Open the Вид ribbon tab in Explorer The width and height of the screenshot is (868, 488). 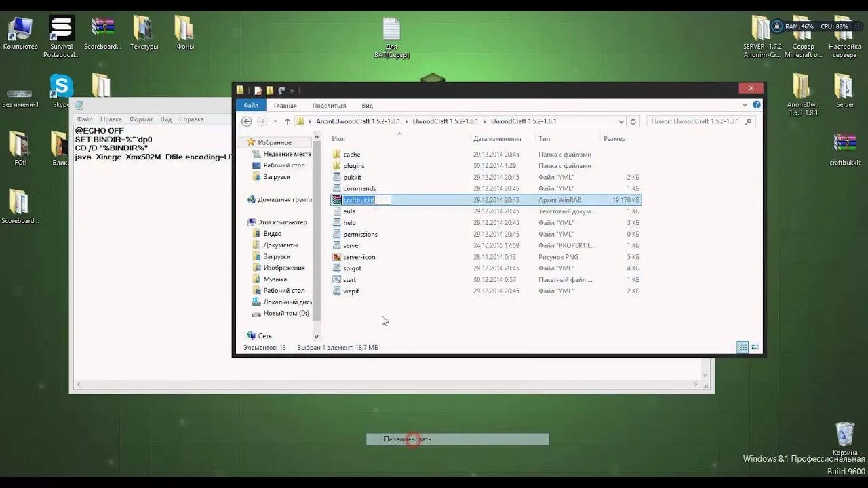(367, 106)
